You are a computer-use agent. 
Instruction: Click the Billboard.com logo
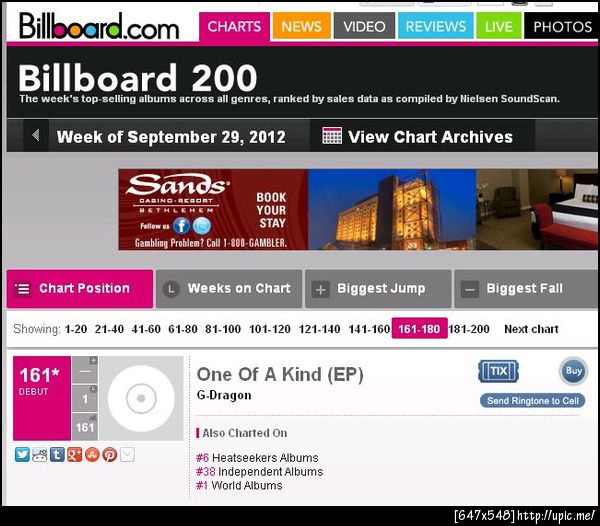[99, 26]
